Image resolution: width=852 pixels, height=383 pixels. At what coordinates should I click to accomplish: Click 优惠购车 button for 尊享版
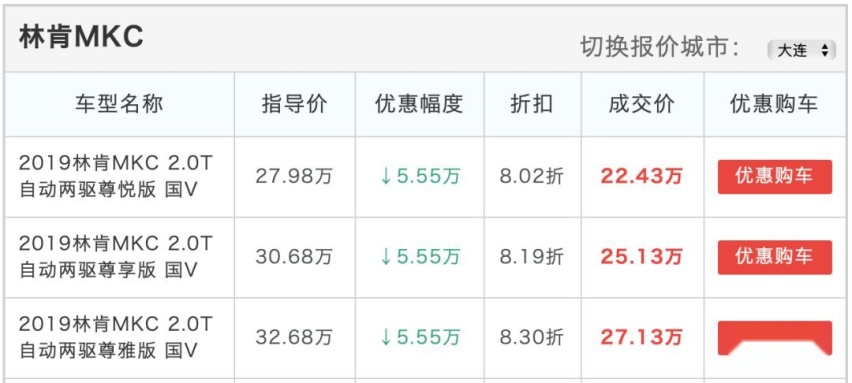click(x=774, y=257)
